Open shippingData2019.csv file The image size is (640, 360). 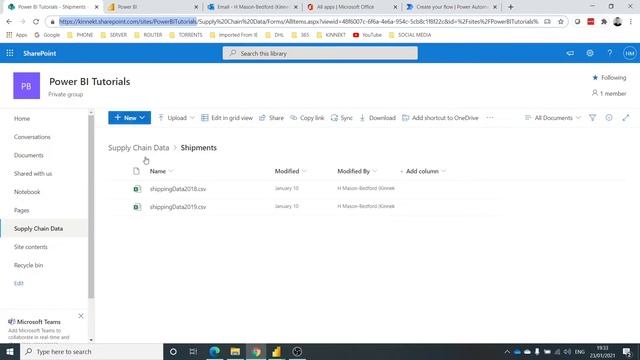(x=178, y=207)
